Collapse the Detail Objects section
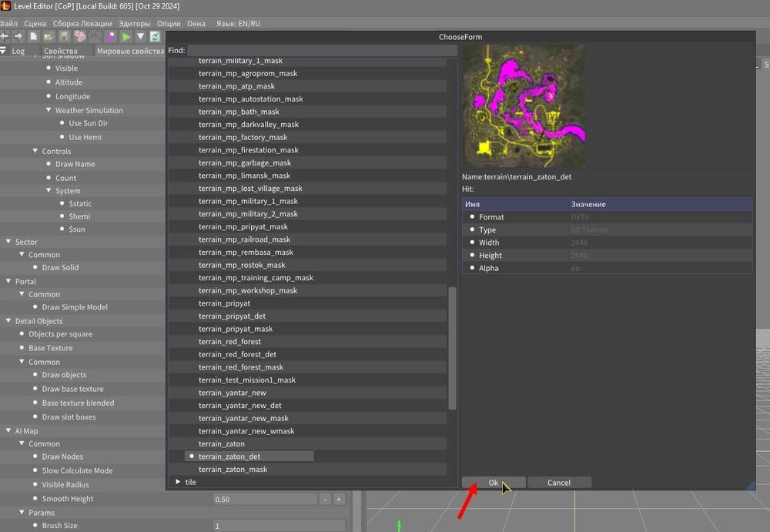The height and width of the screenshot is (532, 770). [x=8, y=321]
